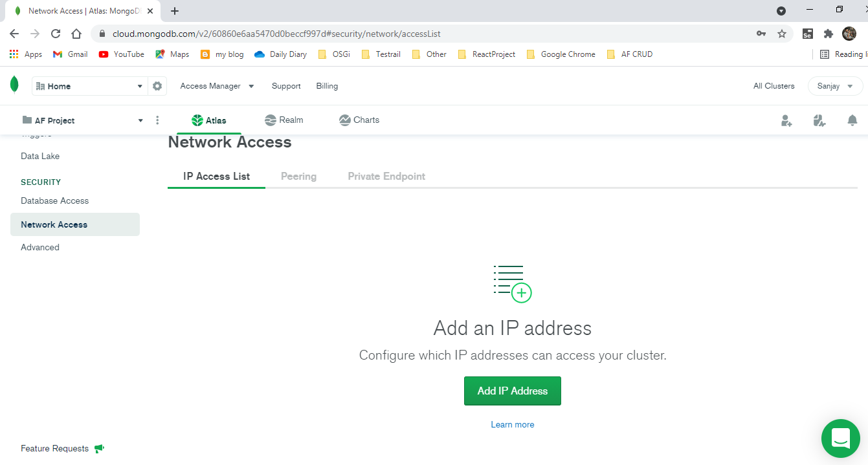
Task: Click the MongoDB leaf logo
Action: pos(14,85)
